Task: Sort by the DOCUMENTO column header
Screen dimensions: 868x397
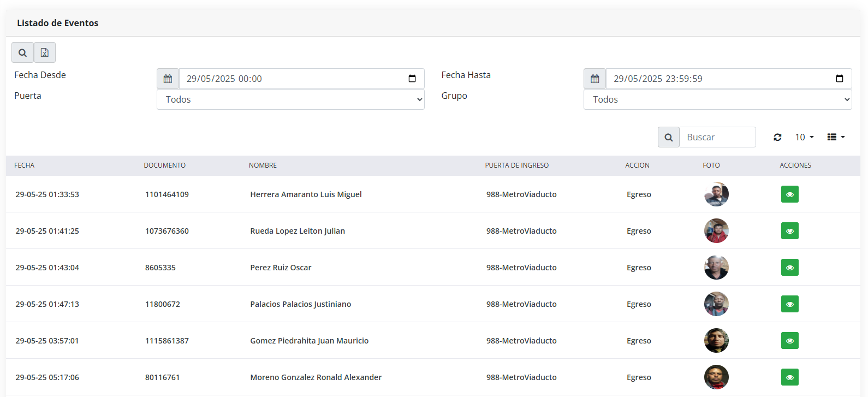Action: coord(165,165)
